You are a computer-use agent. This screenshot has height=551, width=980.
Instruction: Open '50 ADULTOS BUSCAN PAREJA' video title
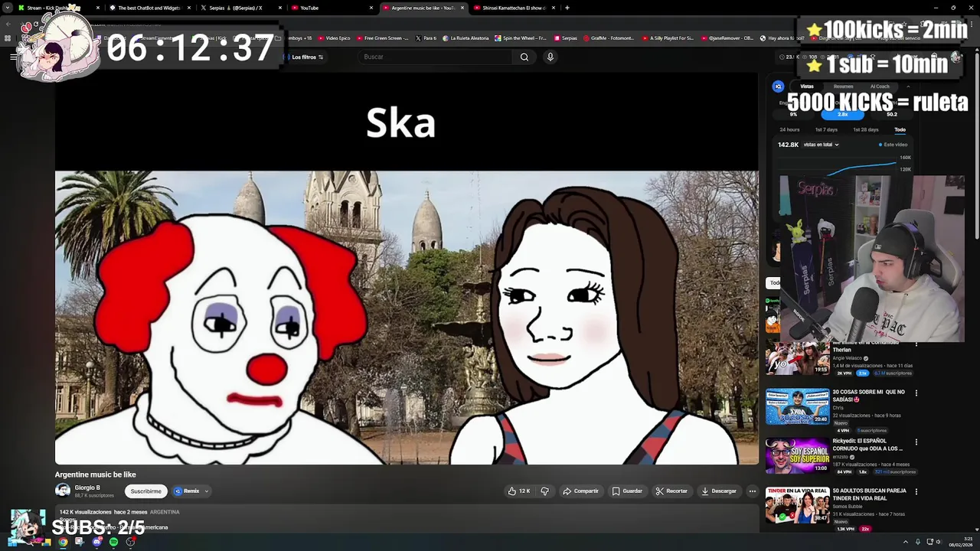point(869,494)
